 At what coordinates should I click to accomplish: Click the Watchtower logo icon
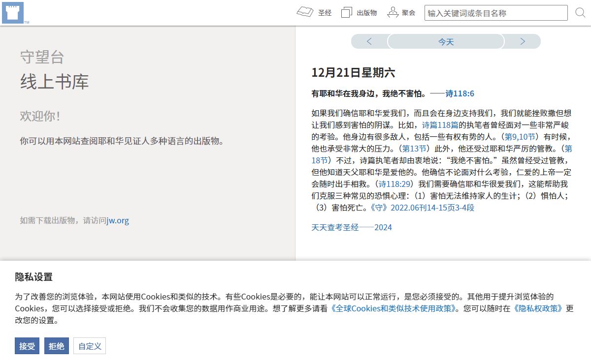pos(13,13)
